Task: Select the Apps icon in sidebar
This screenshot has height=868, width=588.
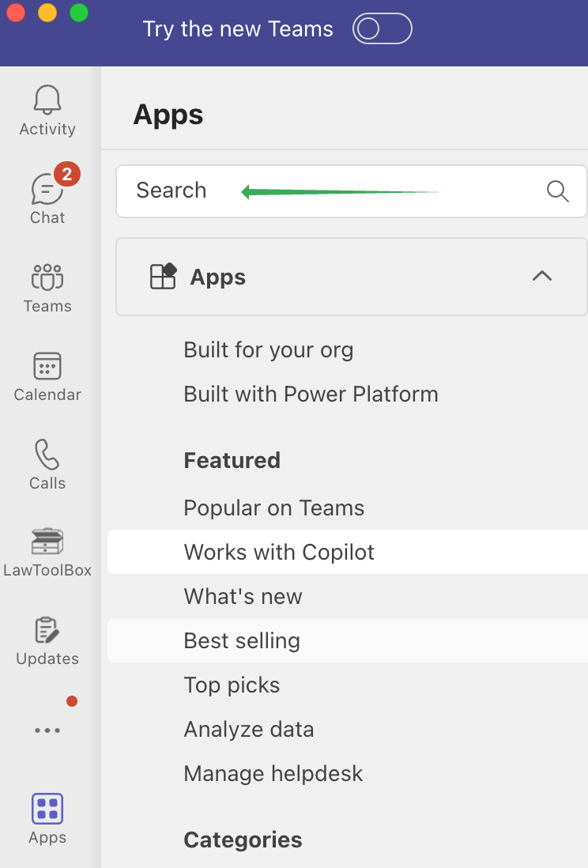Action: [x=47, y=808]
